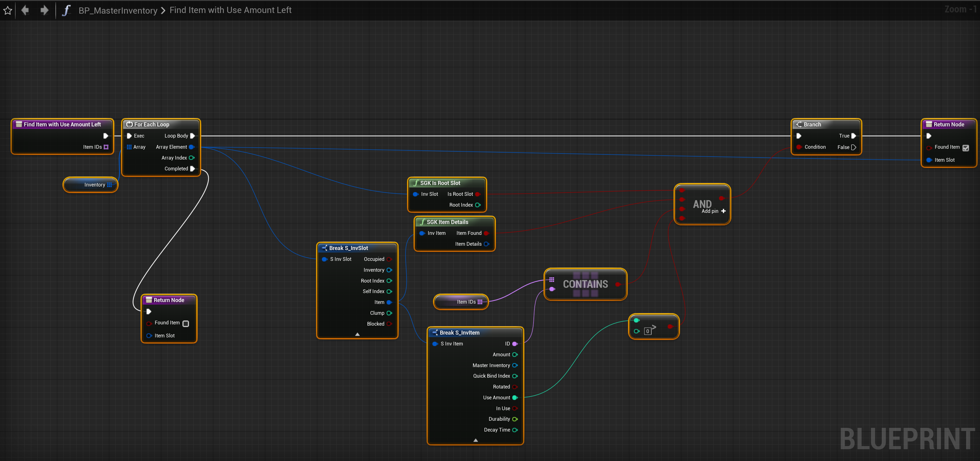
Task: Collapse Break S_InvItem node pins arrow
Action: tap(475, 440)
